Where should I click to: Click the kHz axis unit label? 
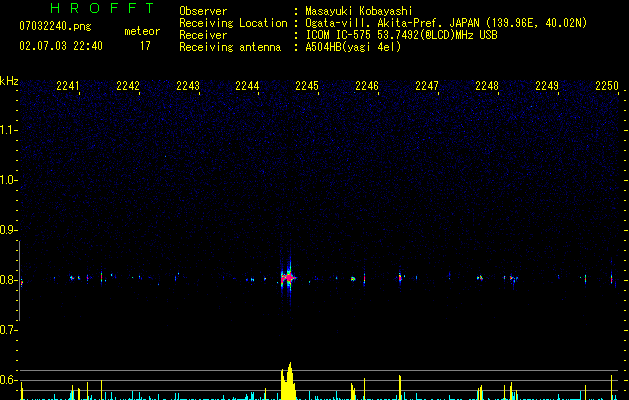coord(9,81)
